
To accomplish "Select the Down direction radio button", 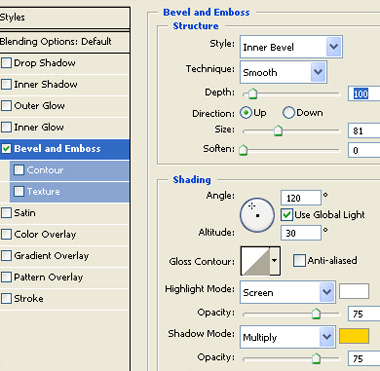I will click(289, 113).
